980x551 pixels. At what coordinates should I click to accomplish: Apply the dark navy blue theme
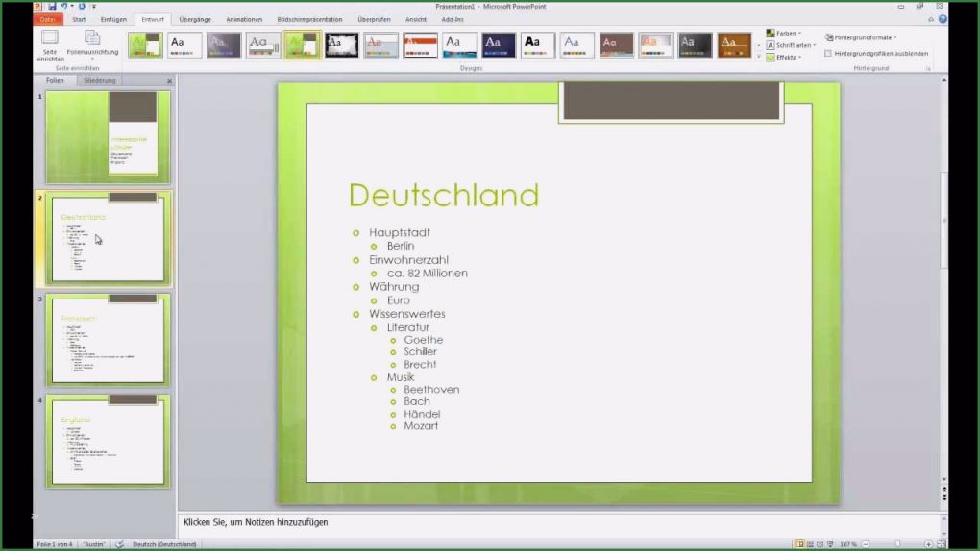pyautogui.click(x=499, y=45)
